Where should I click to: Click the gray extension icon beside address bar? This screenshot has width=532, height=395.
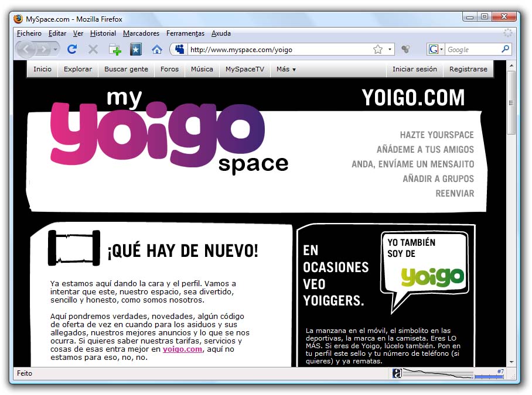[x=405, y=50]
